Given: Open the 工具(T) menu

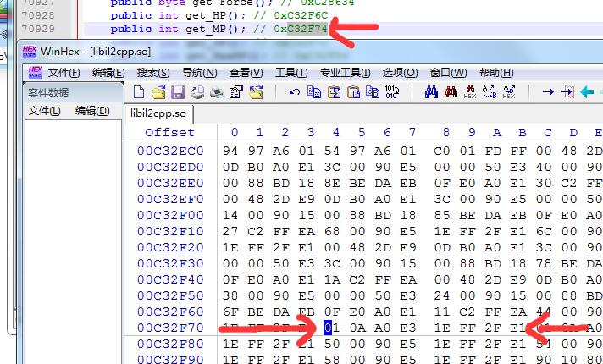Looking at the screenshot, I should tap(291, 73).
